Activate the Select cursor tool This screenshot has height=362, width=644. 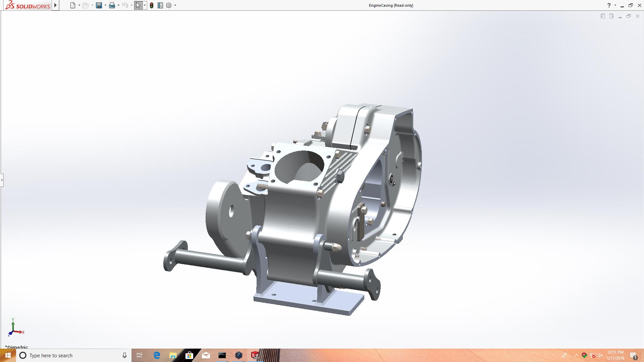click(138, 5)
